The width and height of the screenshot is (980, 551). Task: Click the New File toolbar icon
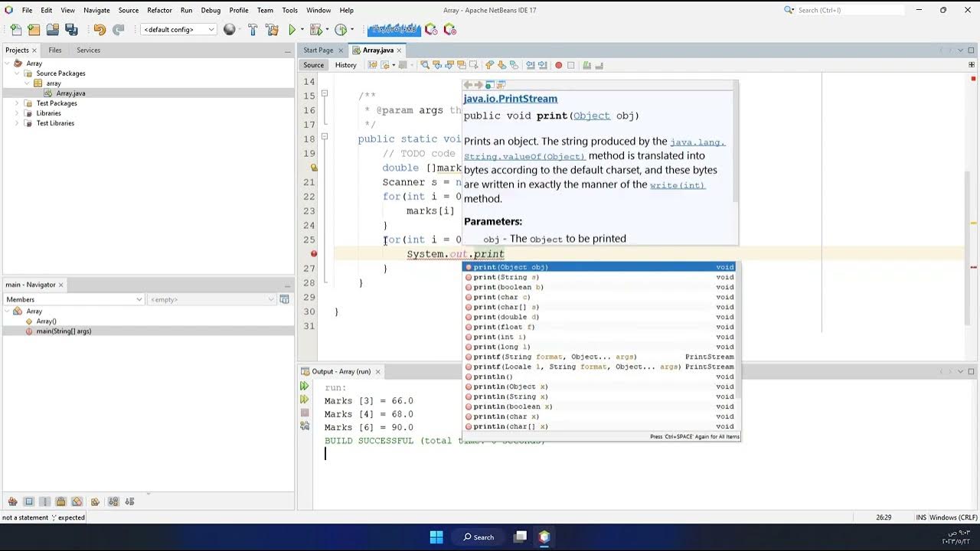15,29
